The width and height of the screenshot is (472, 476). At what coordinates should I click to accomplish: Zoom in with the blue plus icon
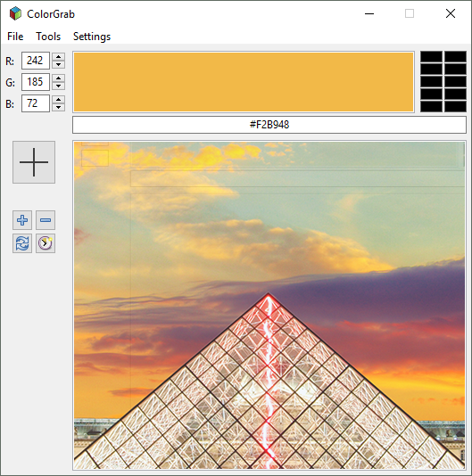22,220
